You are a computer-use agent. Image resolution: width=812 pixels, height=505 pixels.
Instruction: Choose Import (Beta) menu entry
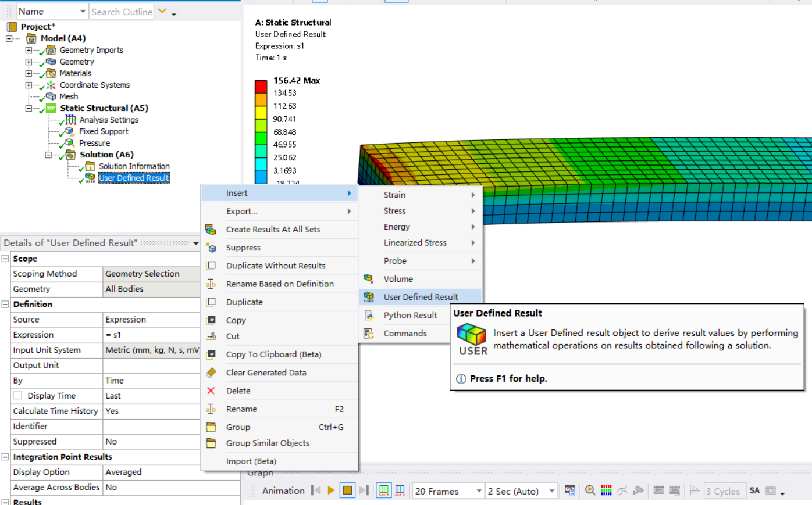tap(279, 461)
